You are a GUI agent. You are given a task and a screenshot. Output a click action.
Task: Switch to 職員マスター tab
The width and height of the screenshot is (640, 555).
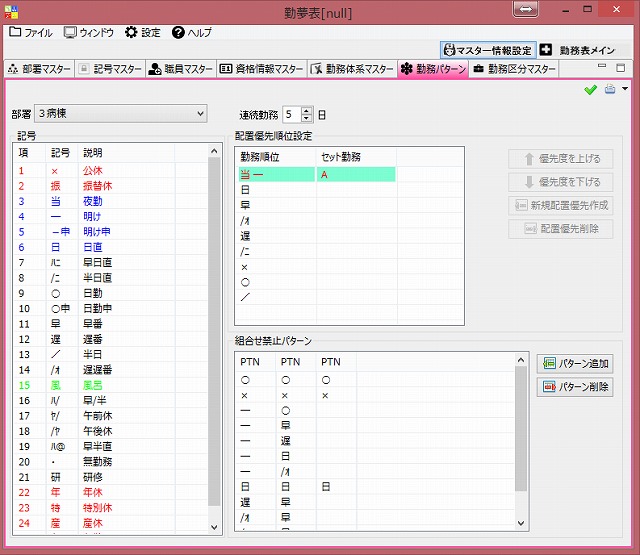tap(181, 69)
